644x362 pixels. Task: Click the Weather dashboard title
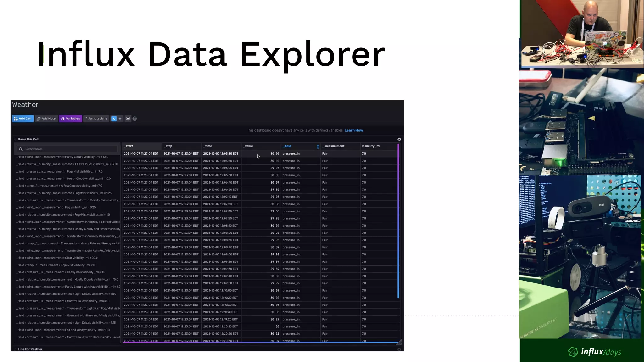point(25,105)
